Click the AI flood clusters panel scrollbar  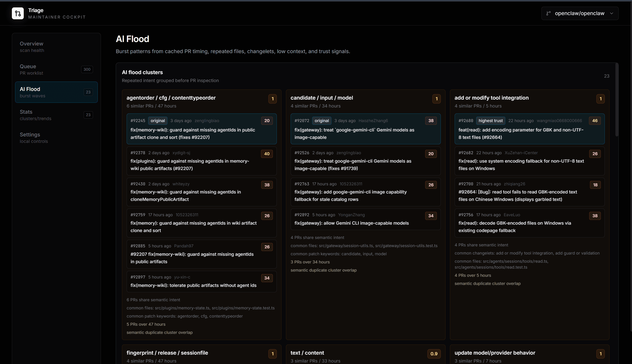click(617, 100)
